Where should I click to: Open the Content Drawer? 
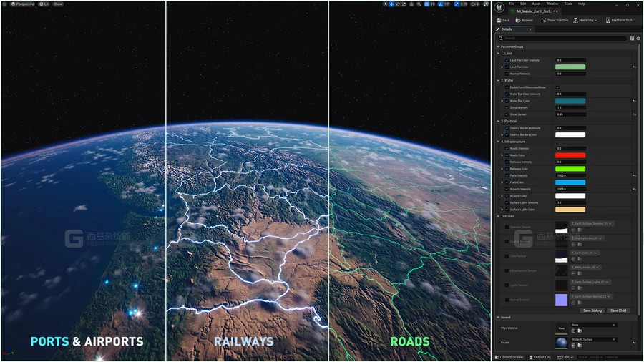coord(509,357)
